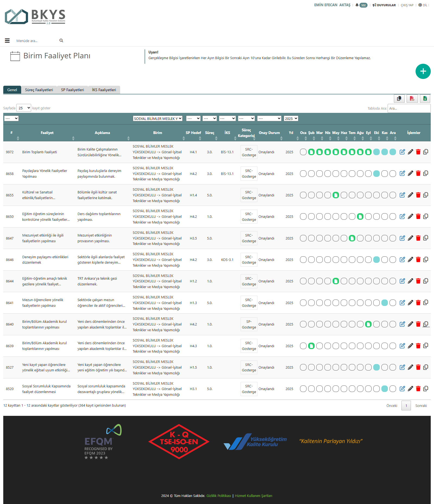Delete activity 9972 using trash icon
The image size is (434, 504).
[x=418, y=152]
